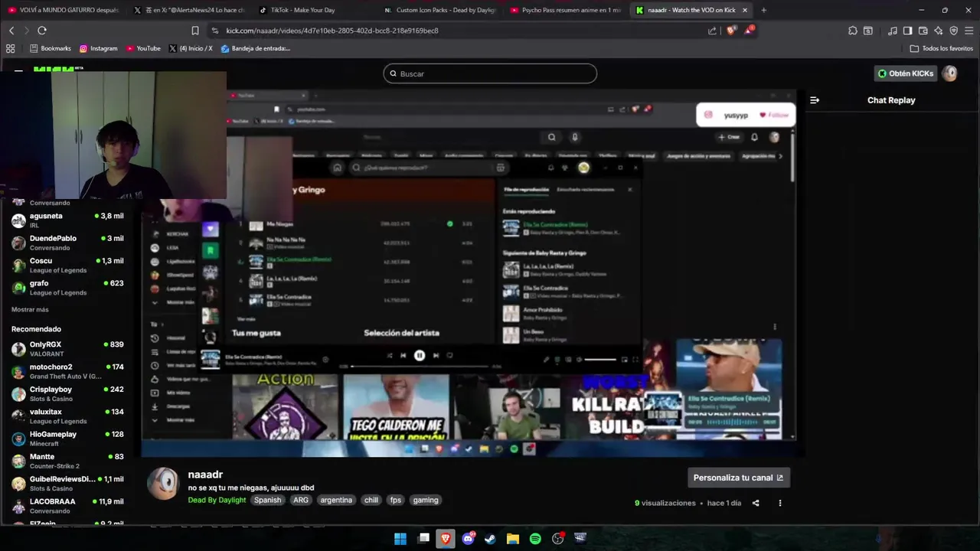
Task: Open LACOBRAAA recommended channel
Action: (x=67, y=506)
